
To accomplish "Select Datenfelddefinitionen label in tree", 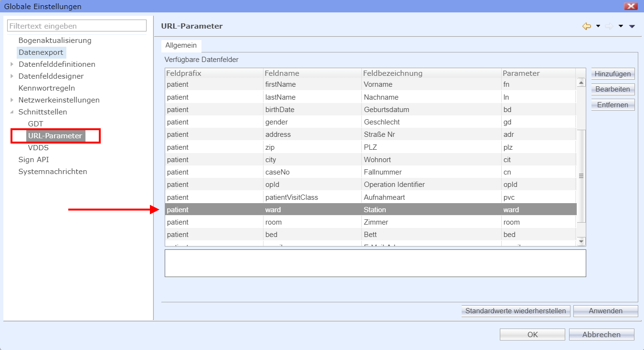I will click(57, 64).
